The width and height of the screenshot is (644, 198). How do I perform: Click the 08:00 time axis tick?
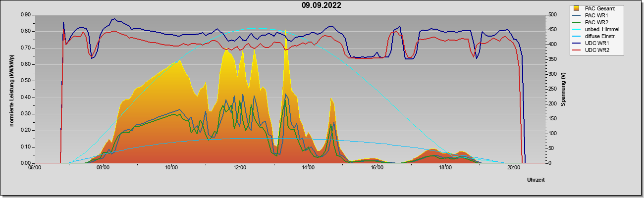click(103, 167)
